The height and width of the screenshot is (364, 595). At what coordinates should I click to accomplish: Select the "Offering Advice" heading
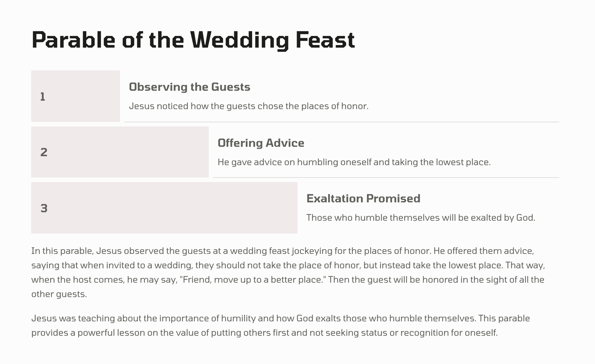click(x=261, y=143)
